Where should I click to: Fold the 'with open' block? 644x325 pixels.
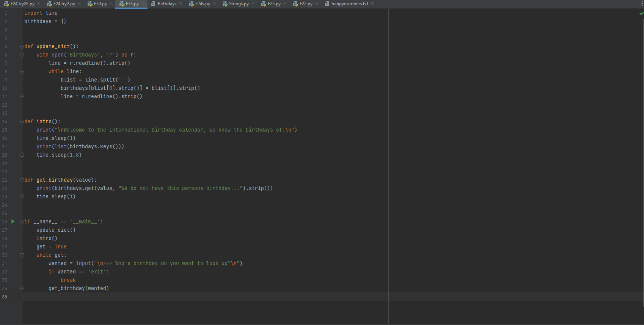pyautogui.click(x=22, y=55)
